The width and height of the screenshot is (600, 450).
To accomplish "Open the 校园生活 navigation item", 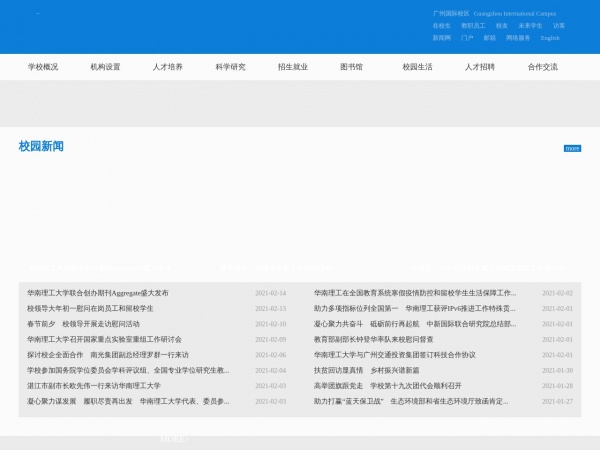I will [x=417, y=67].
